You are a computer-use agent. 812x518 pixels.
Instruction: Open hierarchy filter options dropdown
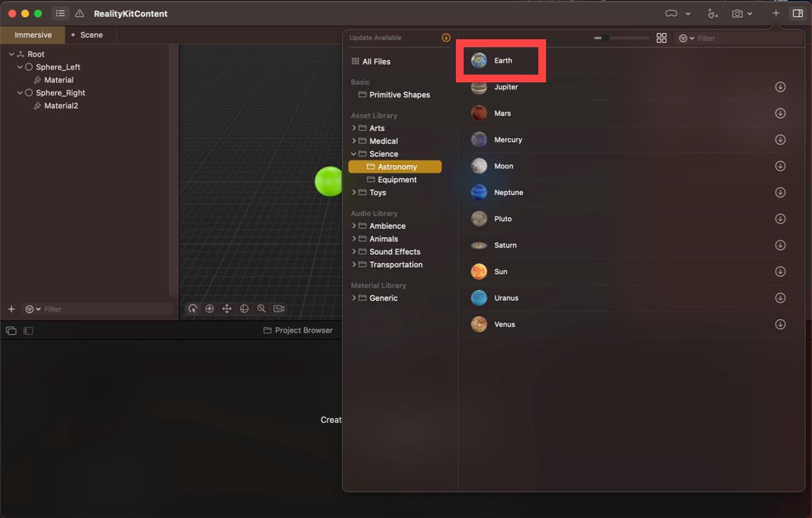point(33,310)
